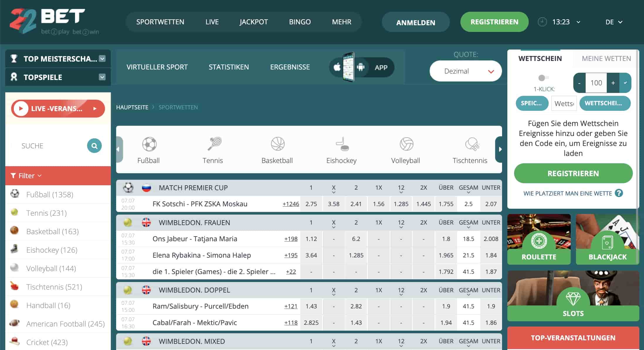This screenshot has height=350, width=644.
Task: Open the Apple iOS app icon
Action: tap(337, 67)
